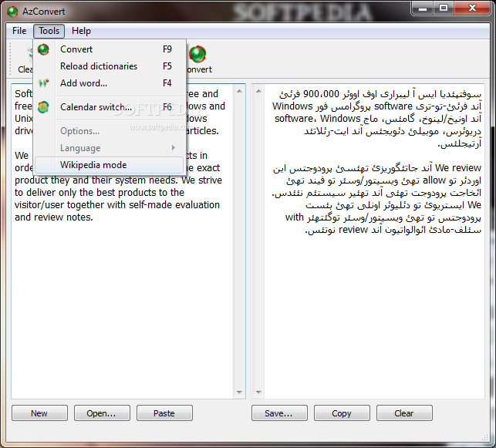This screenshot has height=448, width=496.
Task: Click the AzConvert title bar app icon
Action: point(12,12)
